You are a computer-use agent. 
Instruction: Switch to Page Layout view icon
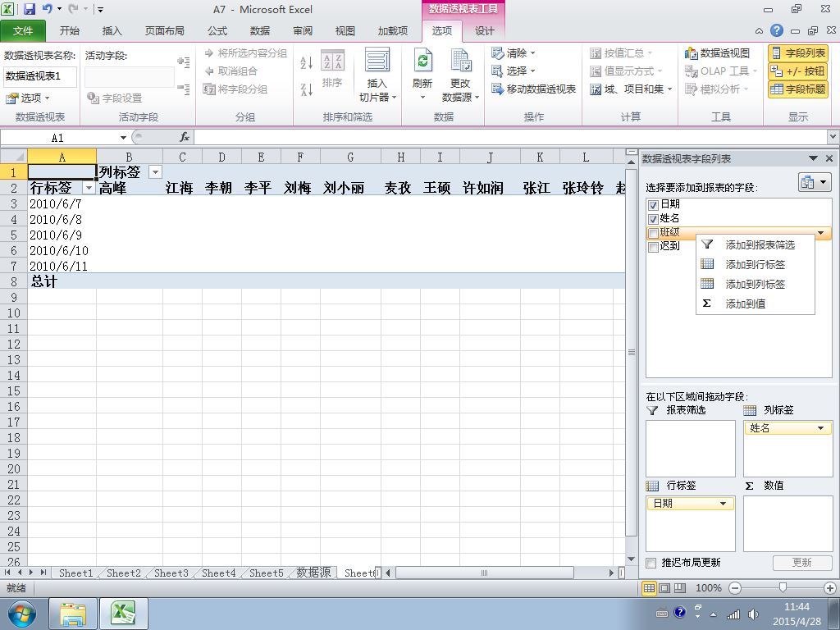tap(664, 588)
